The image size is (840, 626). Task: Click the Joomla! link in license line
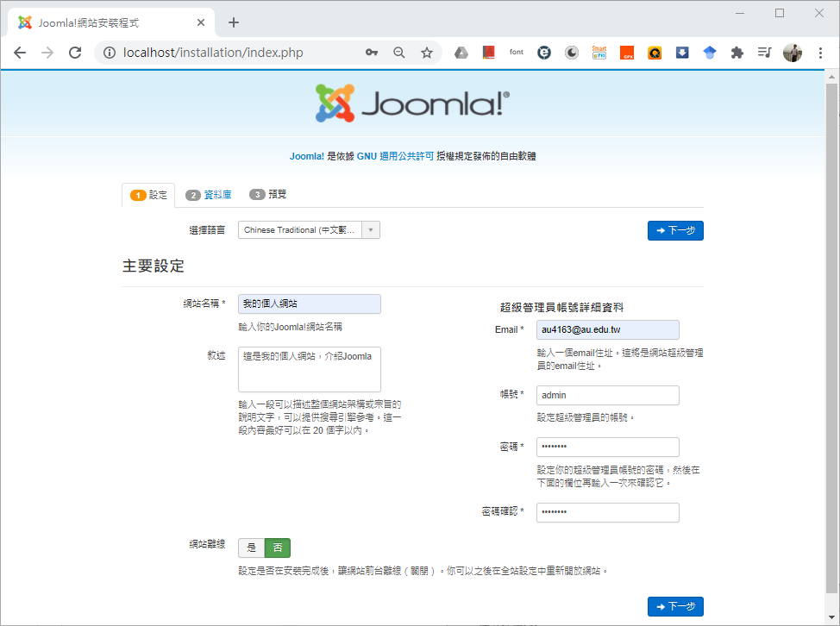tap(307, 156)
